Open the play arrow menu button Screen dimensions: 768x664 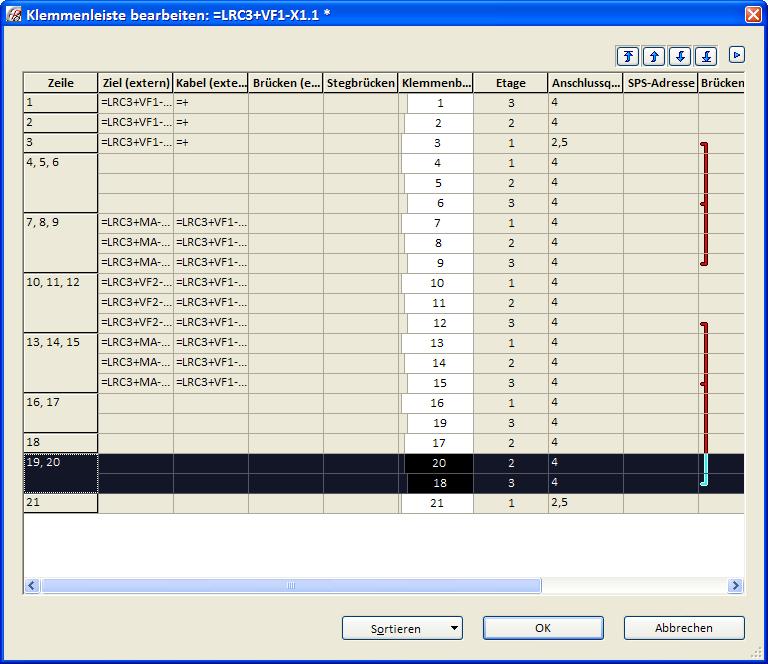(x=736, y=55)
